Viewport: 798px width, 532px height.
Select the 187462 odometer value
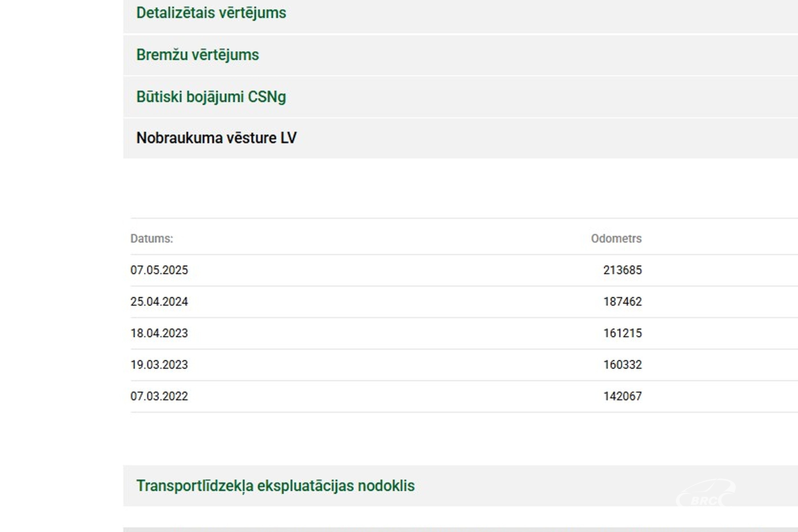pos(622,302)
